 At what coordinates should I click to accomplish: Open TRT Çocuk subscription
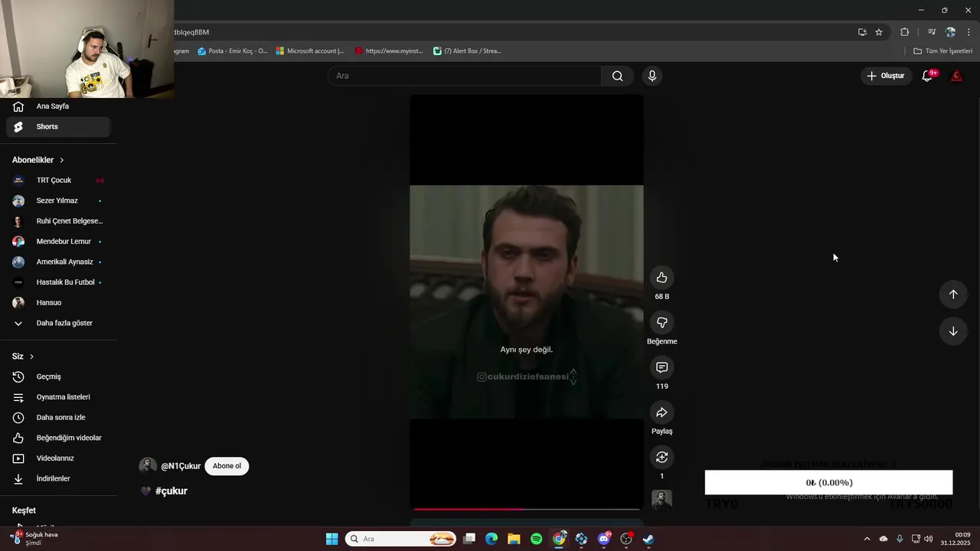coord(58,181)
